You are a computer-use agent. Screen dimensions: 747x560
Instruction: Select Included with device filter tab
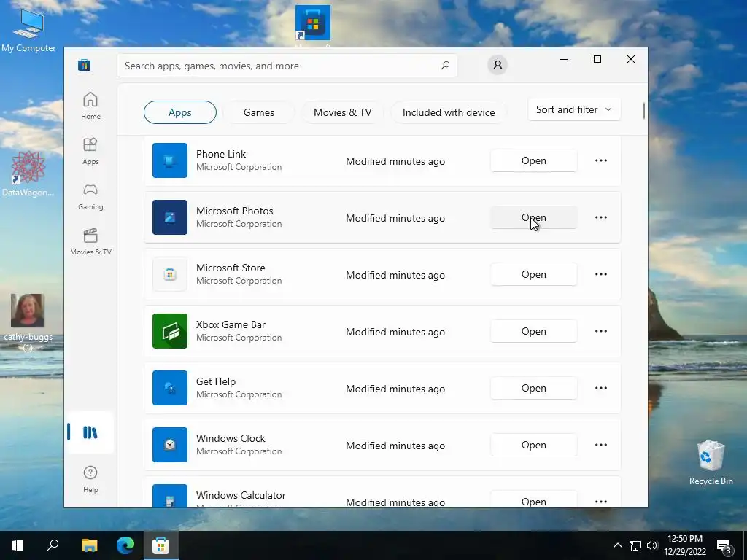pos(449,112)
